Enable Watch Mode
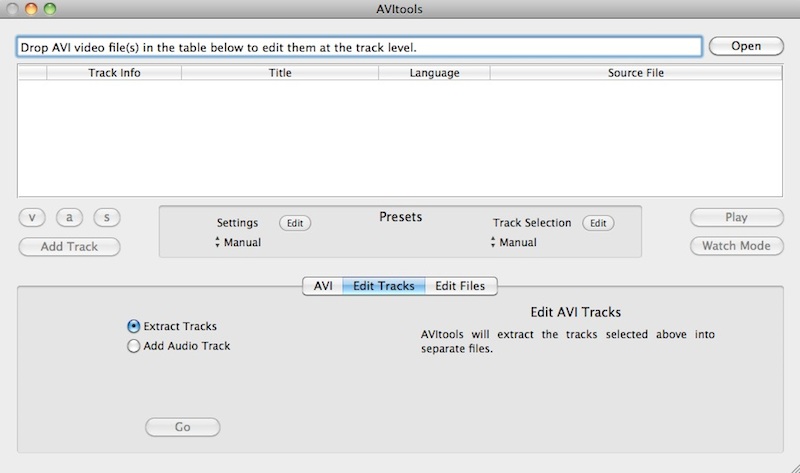 [736, 246]
